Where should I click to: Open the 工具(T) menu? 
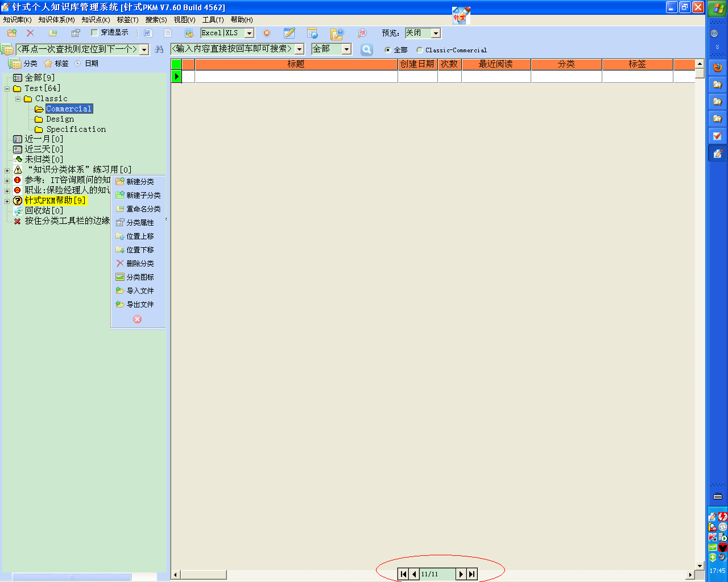pyautogui.click(x=213, y=20)
